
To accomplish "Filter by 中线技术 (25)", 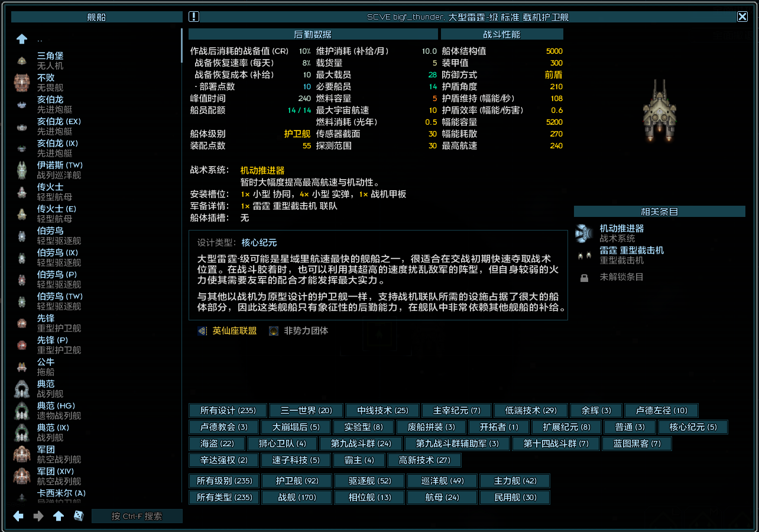I will click(381, 410).
